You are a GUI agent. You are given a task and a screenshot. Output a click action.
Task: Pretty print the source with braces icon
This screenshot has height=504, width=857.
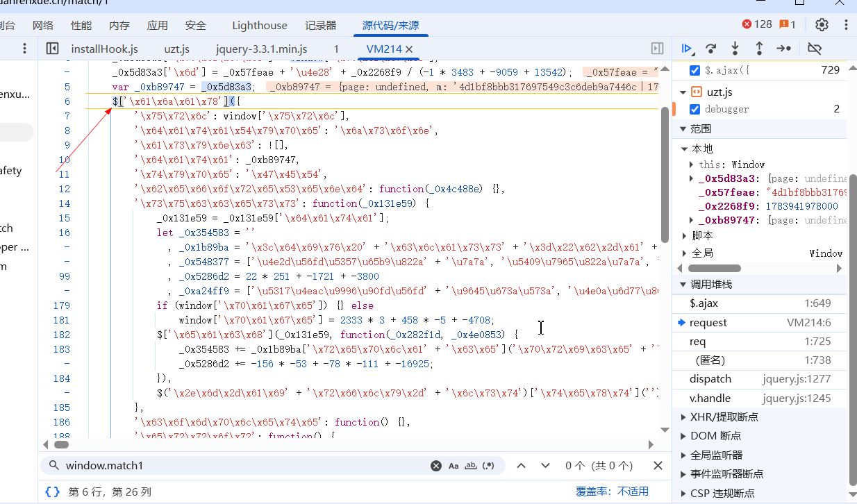pyautogui.click(x=52, y=492)
